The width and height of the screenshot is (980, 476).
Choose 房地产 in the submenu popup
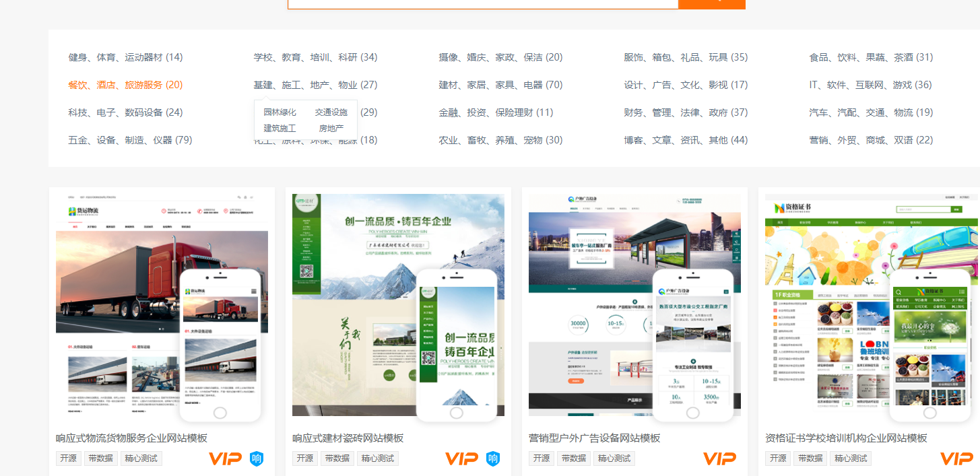331,128
